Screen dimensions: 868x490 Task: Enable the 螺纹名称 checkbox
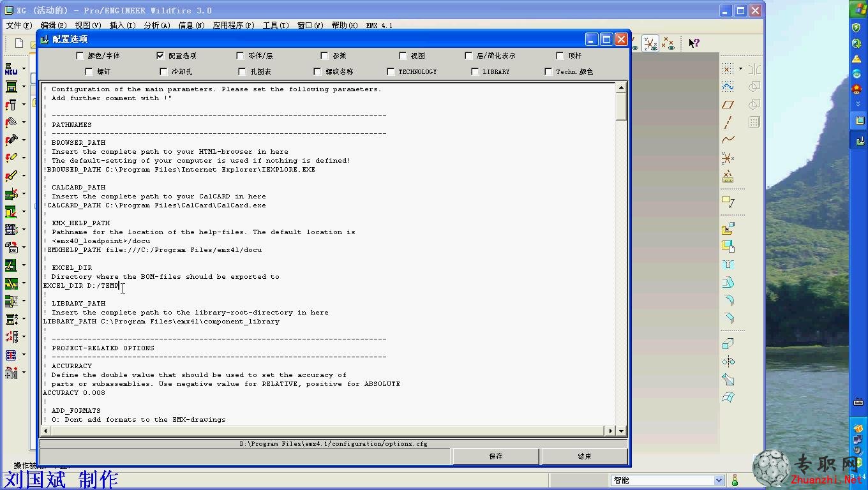pyautogui.click(x=317, y=71)
